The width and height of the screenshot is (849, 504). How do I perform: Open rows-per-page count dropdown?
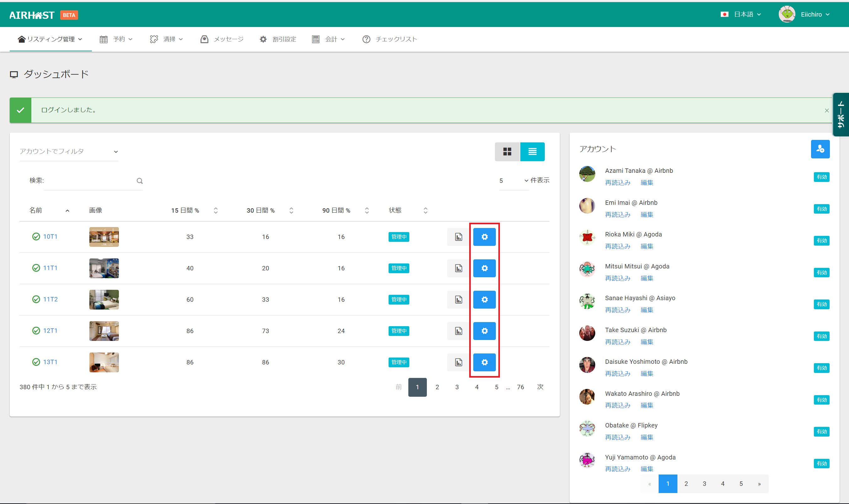(513, 181)
